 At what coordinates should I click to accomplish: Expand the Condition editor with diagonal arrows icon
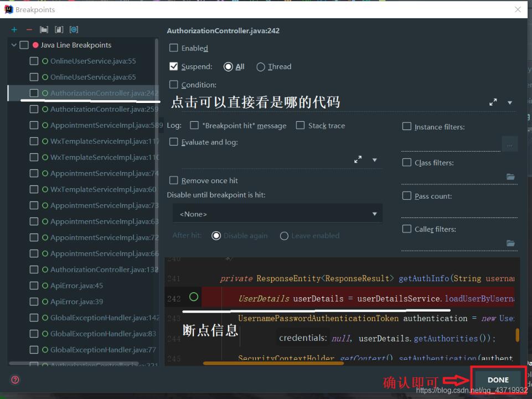tap(493, 102)
